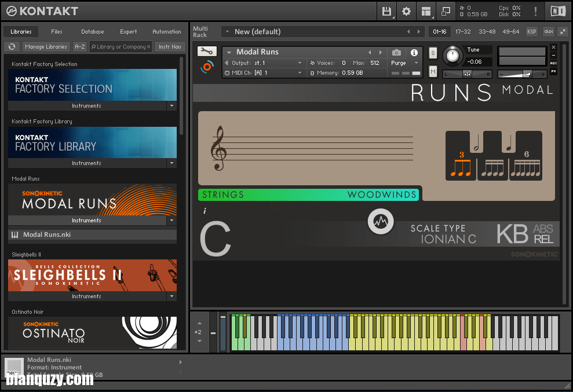Image resolution: width=573 pixels, height=392 pixels.
Task: Click the Scale Type Ionian C selector
Action: point(443,234)
